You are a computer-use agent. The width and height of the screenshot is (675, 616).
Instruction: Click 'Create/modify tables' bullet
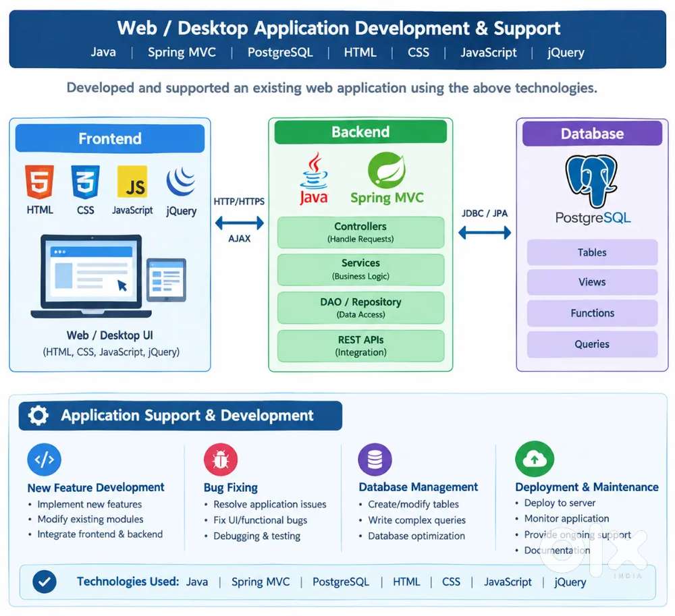click(413, 504)
